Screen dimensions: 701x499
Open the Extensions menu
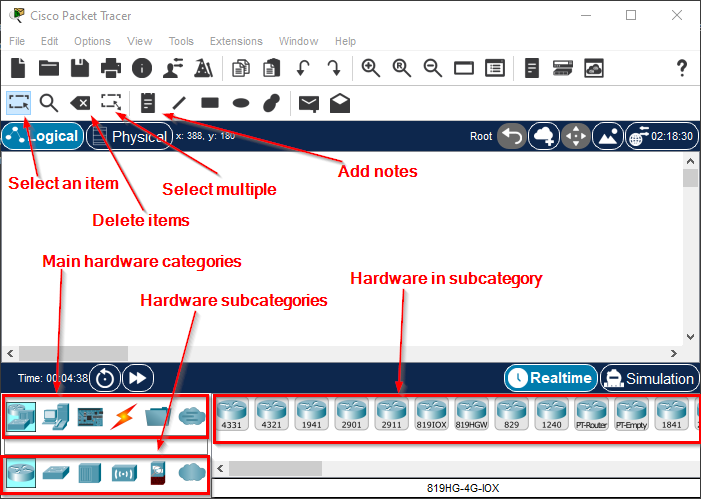236,41
